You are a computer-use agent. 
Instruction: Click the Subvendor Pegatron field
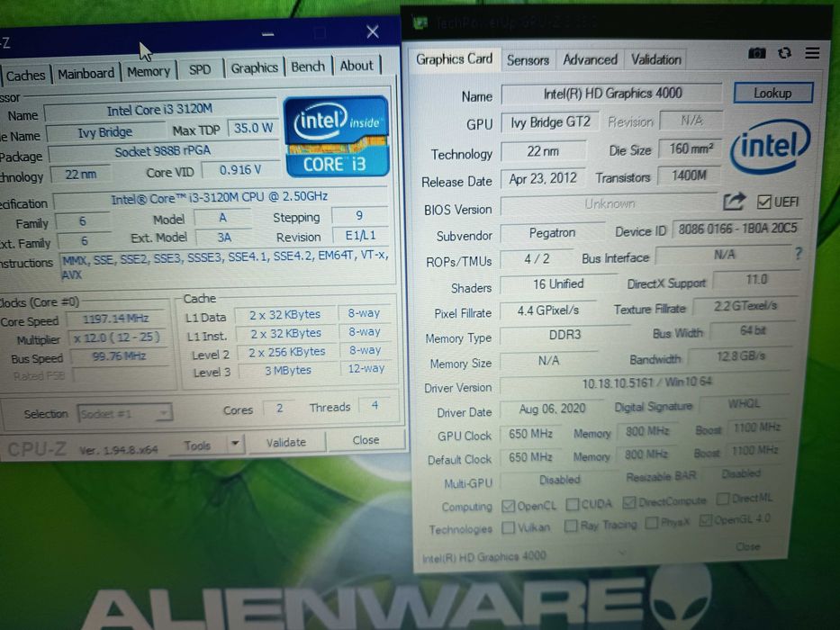(552, 233)
